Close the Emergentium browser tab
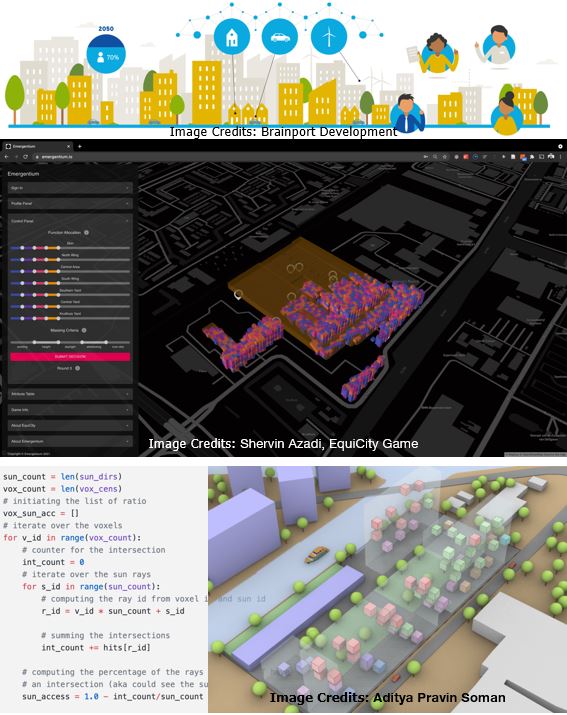567x715 pixels. click(68, 146)
